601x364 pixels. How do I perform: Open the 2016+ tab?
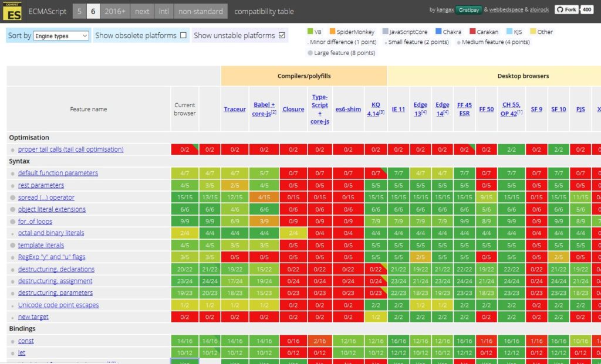115,12
